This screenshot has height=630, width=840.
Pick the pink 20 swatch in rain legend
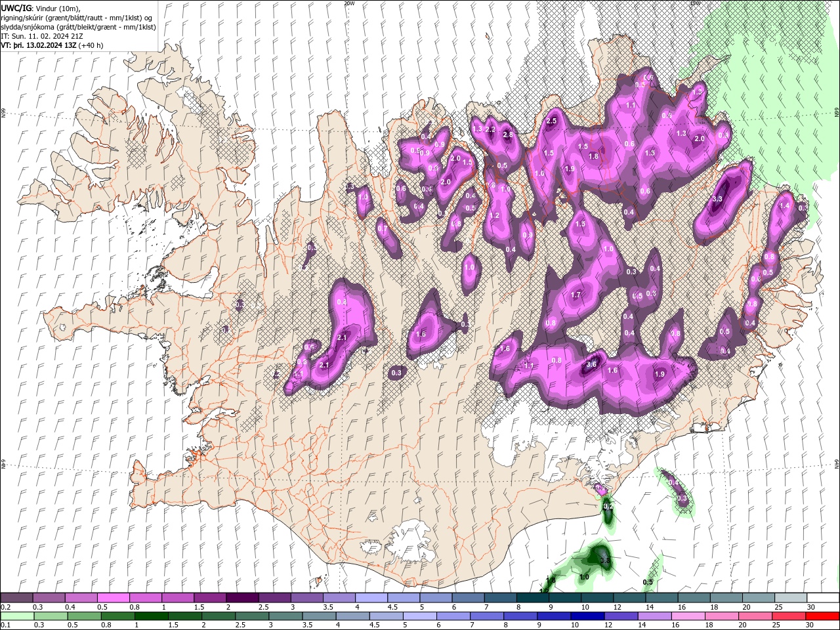click(755, 616)
